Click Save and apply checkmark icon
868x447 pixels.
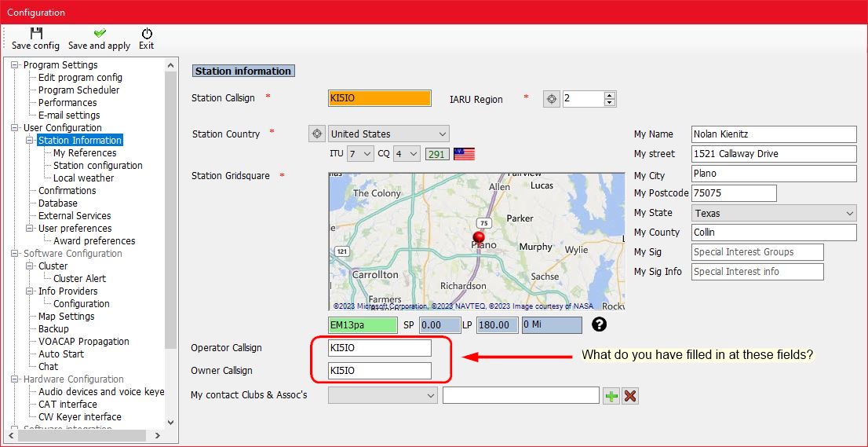pos(100,33)
